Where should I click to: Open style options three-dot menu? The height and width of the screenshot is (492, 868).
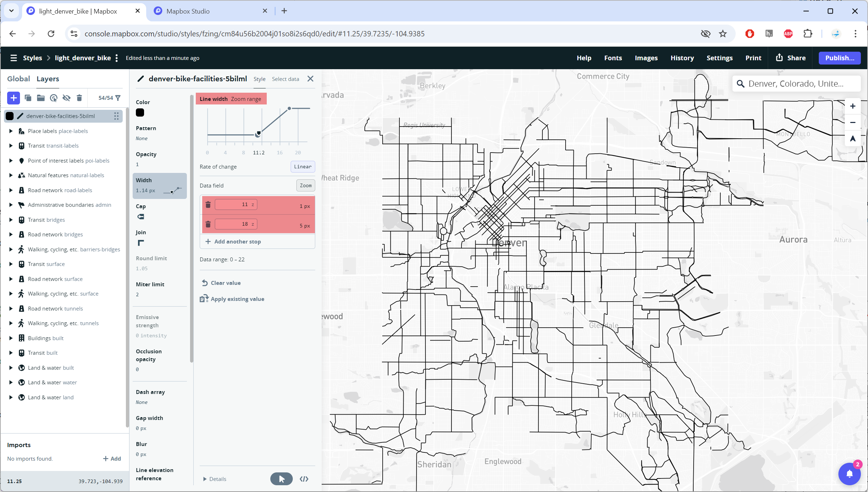(117, 58)
